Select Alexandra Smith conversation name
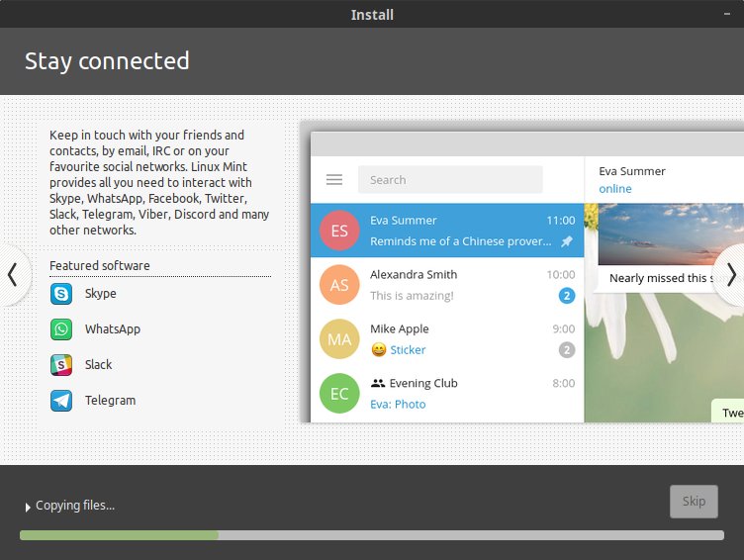Screen dimensions: 744x560 click(x=414, y=274)
